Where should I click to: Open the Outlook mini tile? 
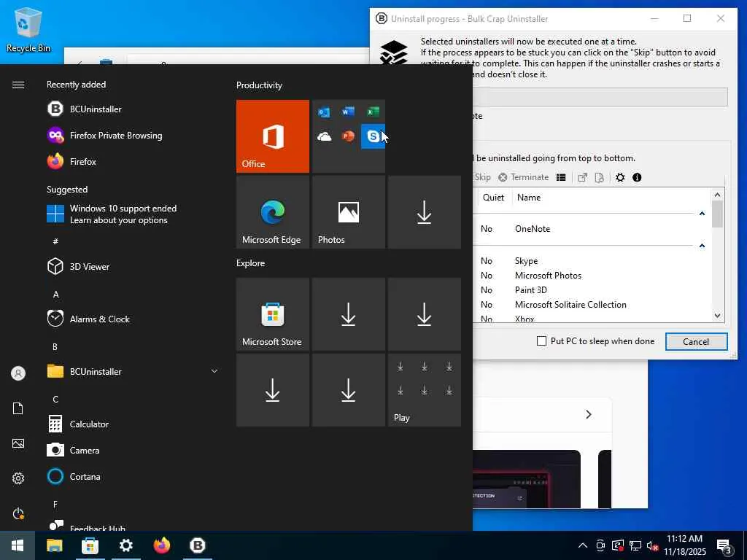(x=325, y=112)
